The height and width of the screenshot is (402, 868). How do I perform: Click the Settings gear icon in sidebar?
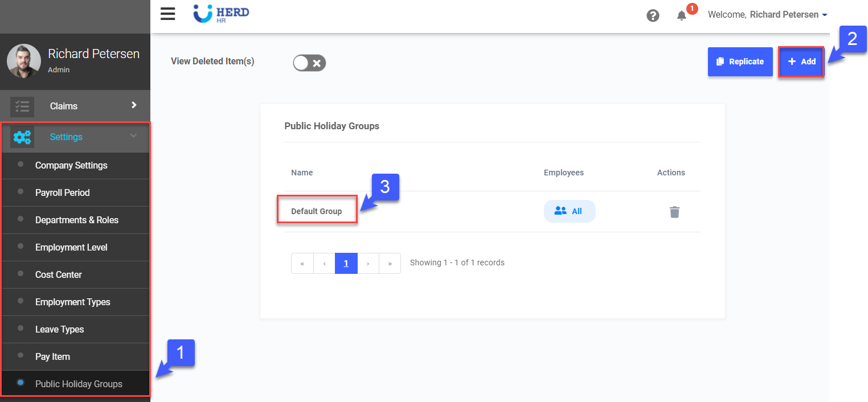click(22, 137)
